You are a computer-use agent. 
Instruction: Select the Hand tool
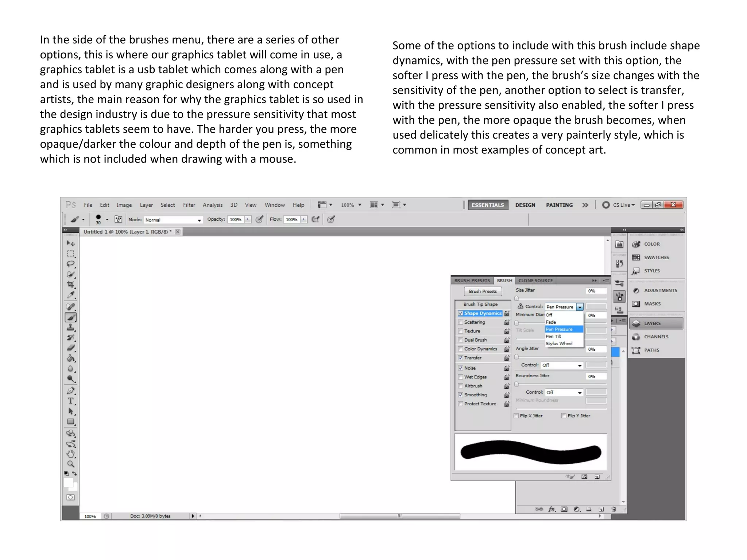(x=71, y=454)
